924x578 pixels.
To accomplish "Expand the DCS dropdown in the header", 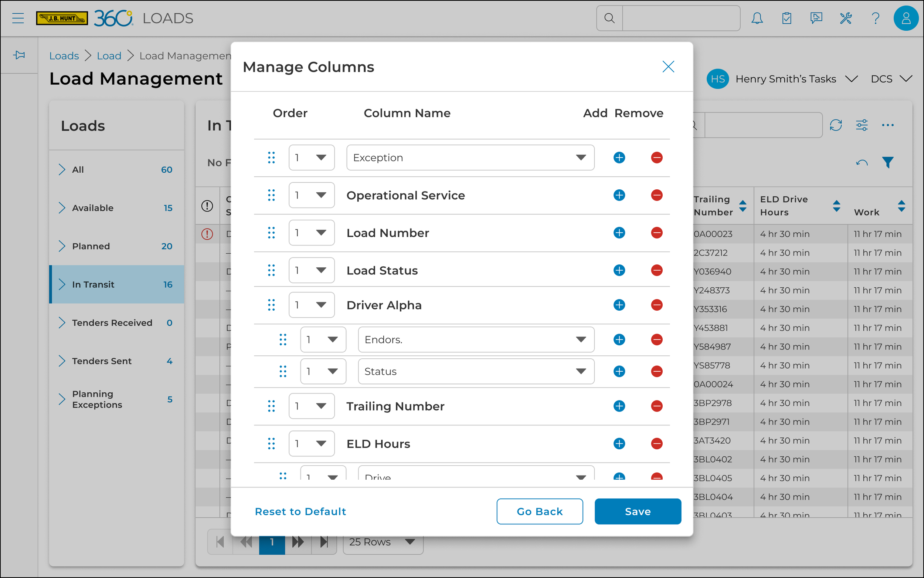I will 891,79.
